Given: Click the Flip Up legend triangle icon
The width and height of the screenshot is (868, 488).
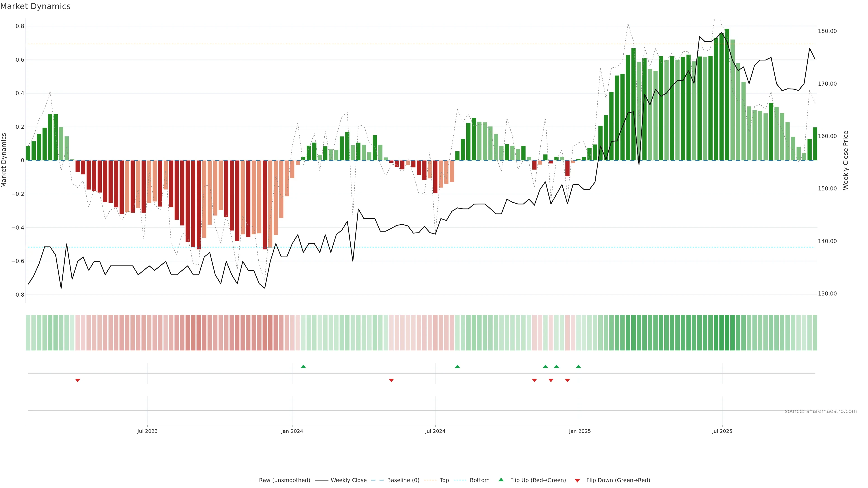Looking at the screenshot, I should tap(501, 480).
